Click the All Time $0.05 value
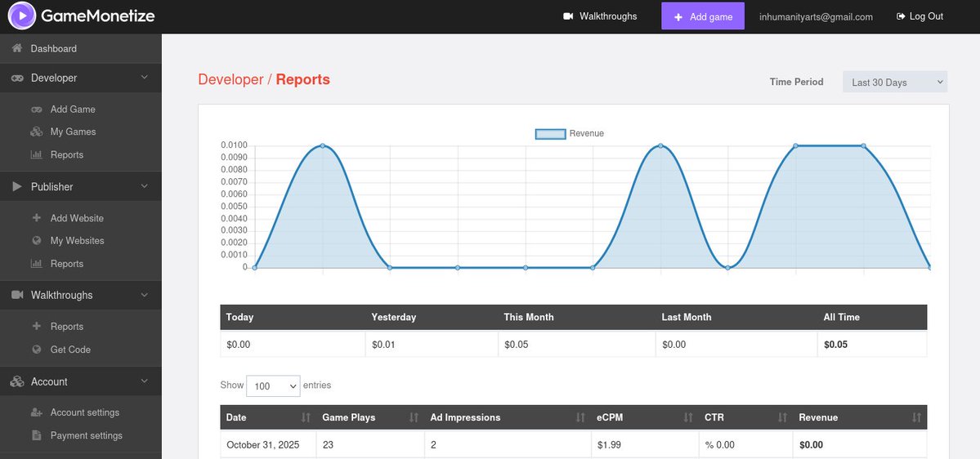 click(835, 344)
